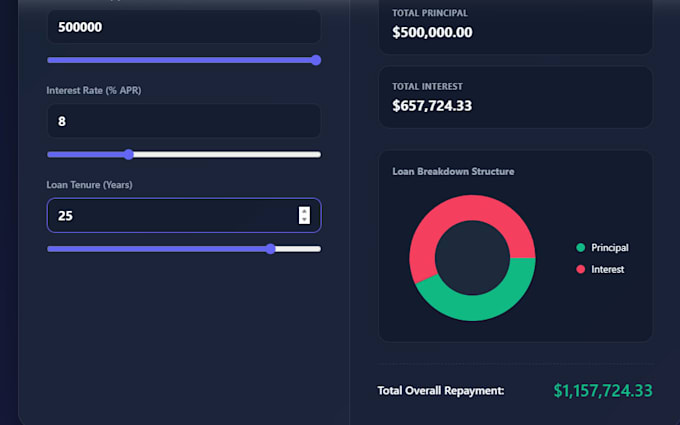This screenshot has height=425, width=680.
Task: Click the TOTAL INTEREST heading
Action: [427, 87]
